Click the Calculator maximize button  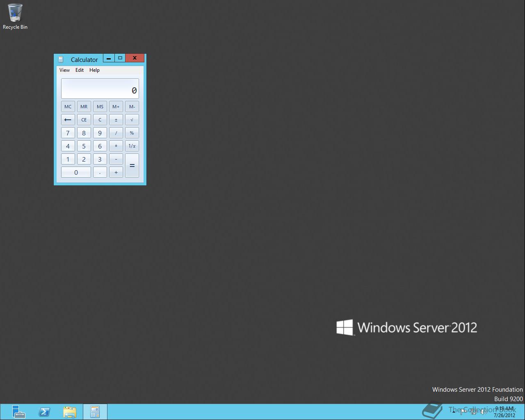click(x=120, y=58)
